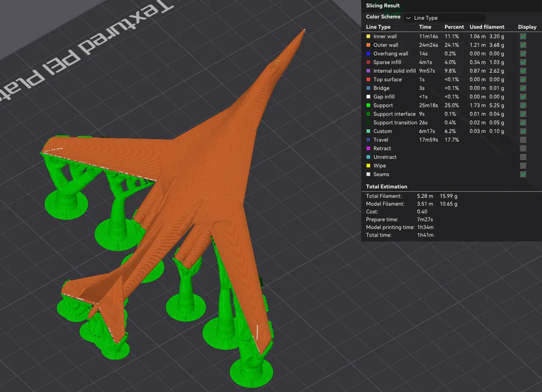This screenshot has height=392, width=542.
Task: Click the Percent column header
Action: [454, 27]
